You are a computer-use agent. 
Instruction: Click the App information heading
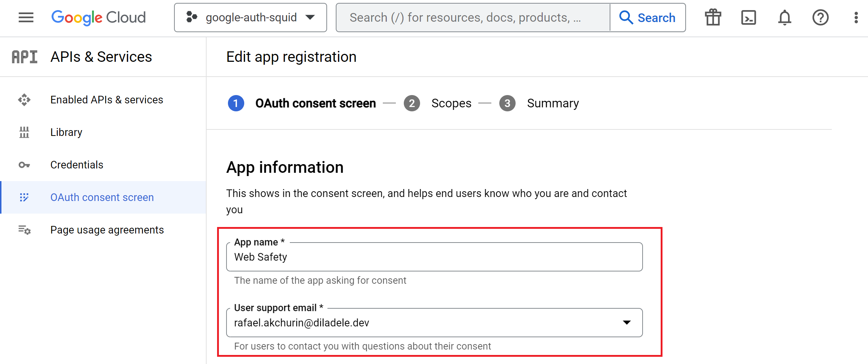[285, 167]
